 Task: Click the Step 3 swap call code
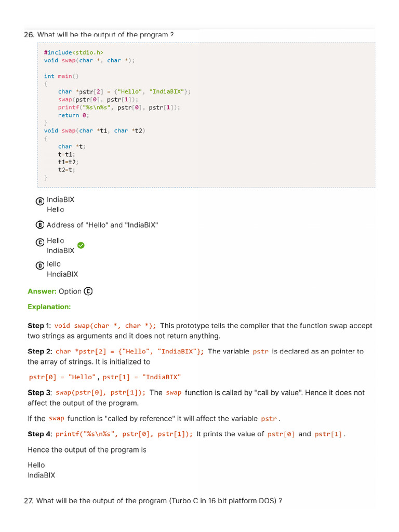point(100,393)
